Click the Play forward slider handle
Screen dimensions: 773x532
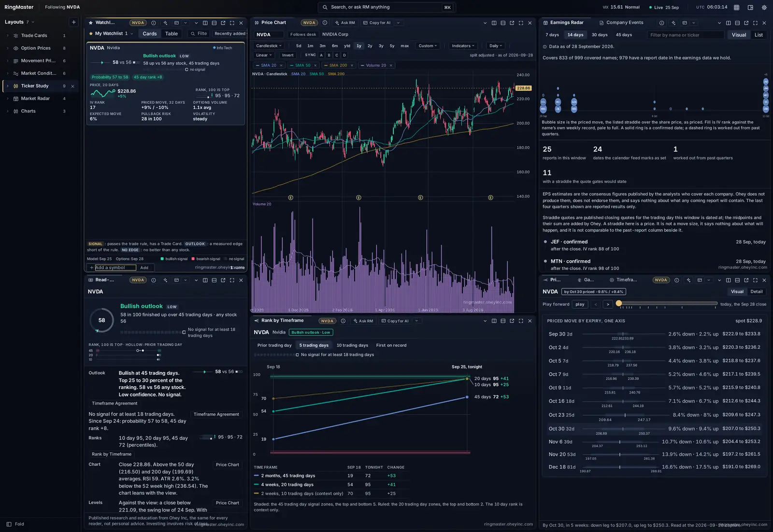[619, 303]
